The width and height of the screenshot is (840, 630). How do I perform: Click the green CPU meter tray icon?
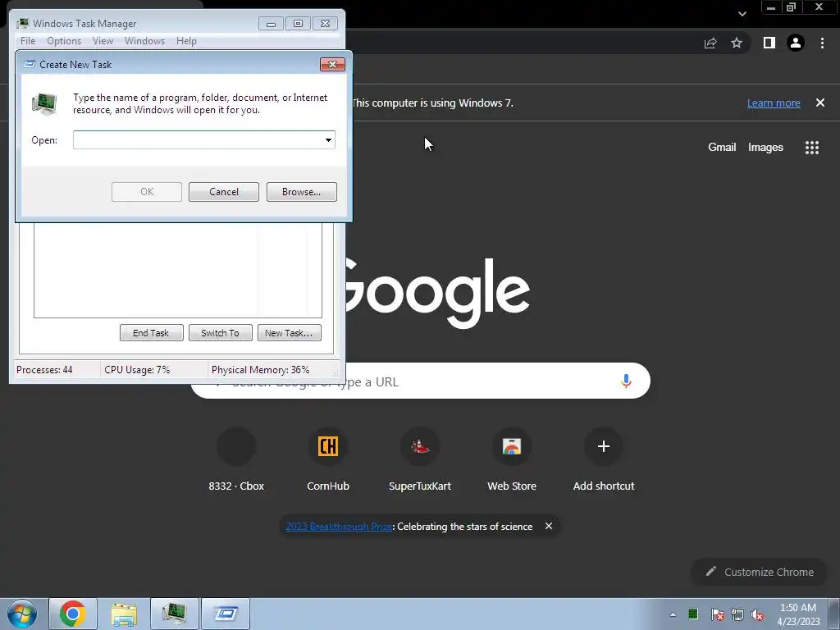pos(693,614)
